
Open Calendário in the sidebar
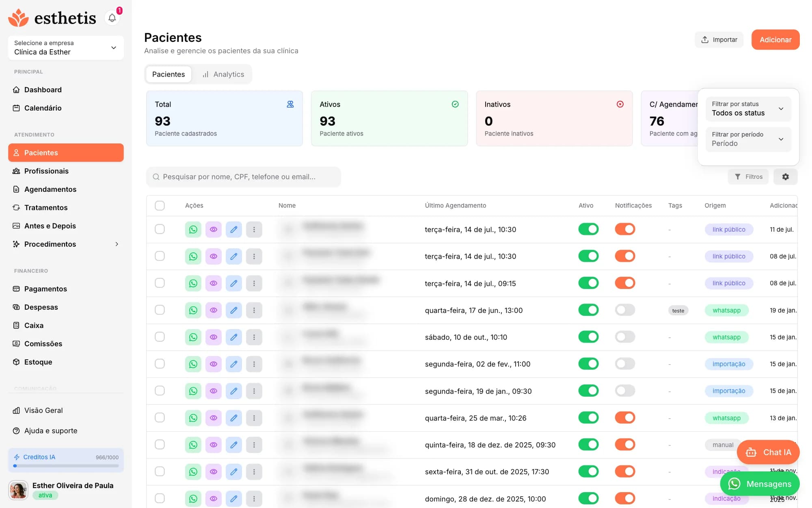[x=66, y=108]
